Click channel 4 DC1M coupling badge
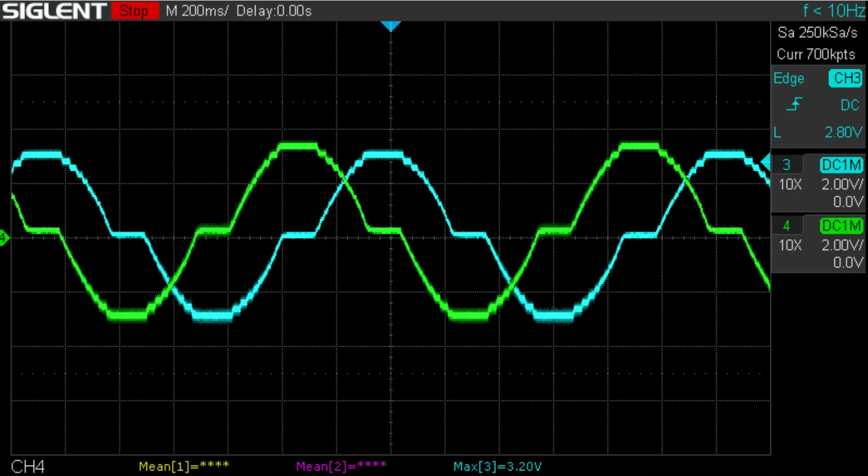This screenshot has width=868, height=476. click(841, 226)
